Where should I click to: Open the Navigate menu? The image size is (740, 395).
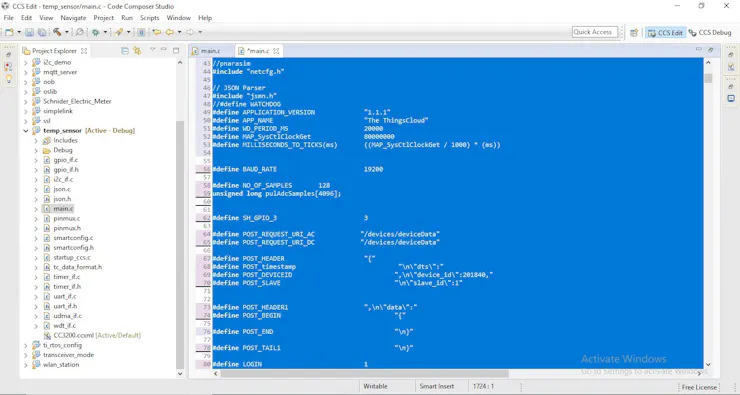(73, 18)
